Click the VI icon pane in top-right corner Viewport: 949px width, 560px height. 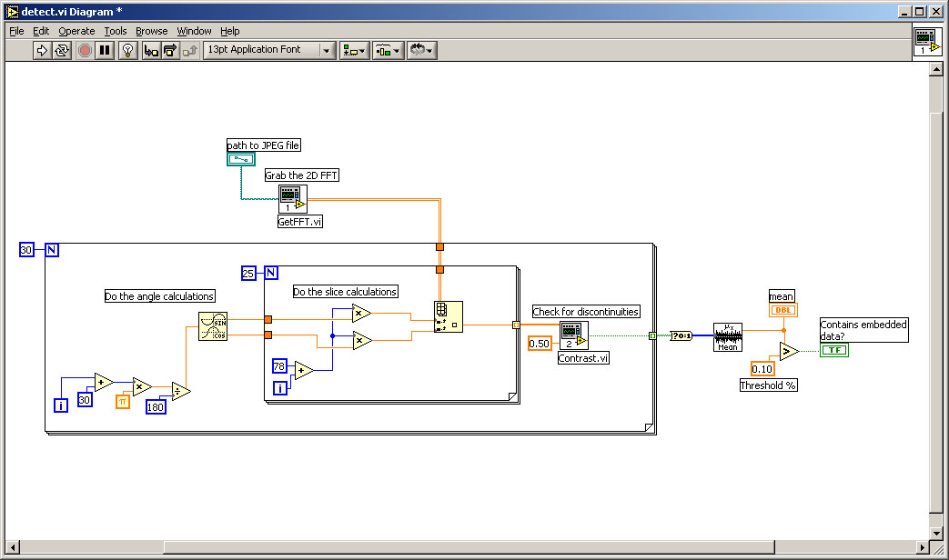click(927, 43)
